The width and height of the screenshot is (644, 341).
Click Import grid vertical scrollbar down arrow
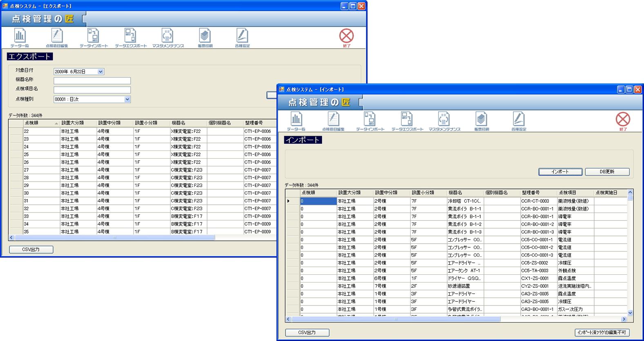point(630,313)
